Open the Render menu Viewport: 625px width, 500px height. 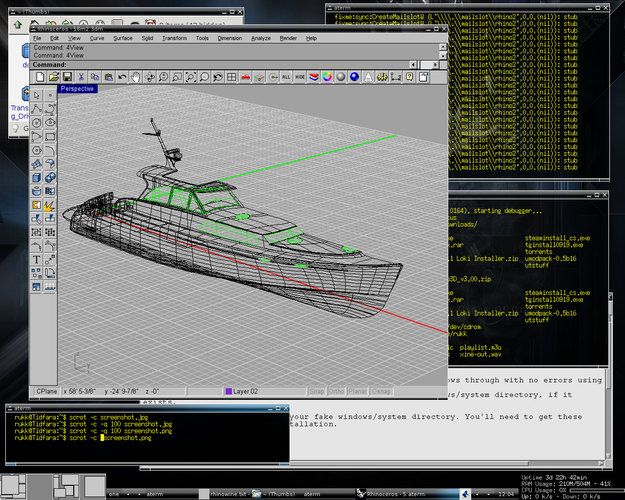click(x=288, y=38)
